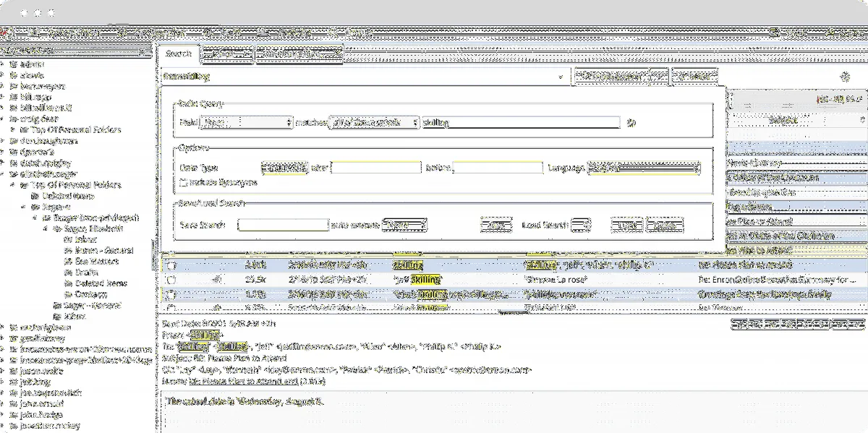The width and height of the screenshot is (868, 433).
Task: Tick the checkbox on the Simone La rose row
Action: pyautogui.click(x=170, y=280)
